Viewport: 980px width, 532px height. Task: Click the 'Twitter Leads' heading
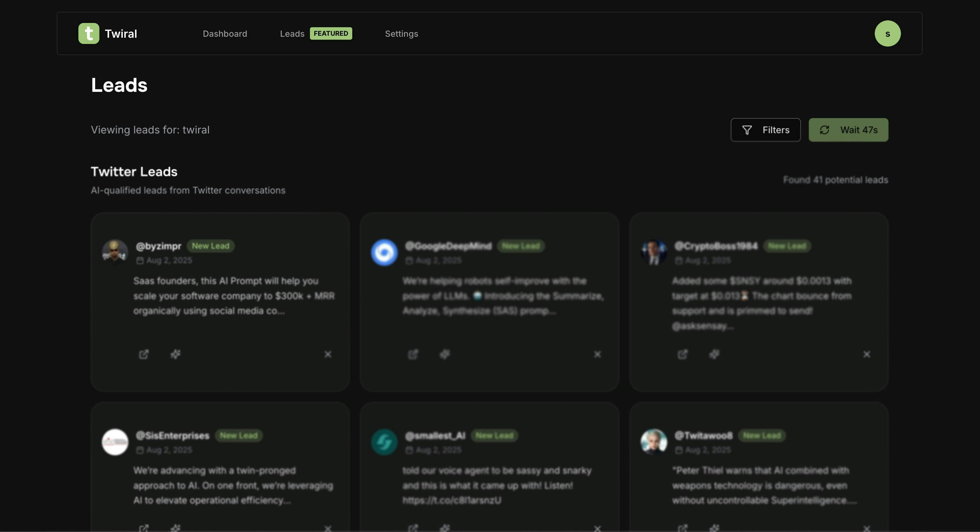coord(134,172)
